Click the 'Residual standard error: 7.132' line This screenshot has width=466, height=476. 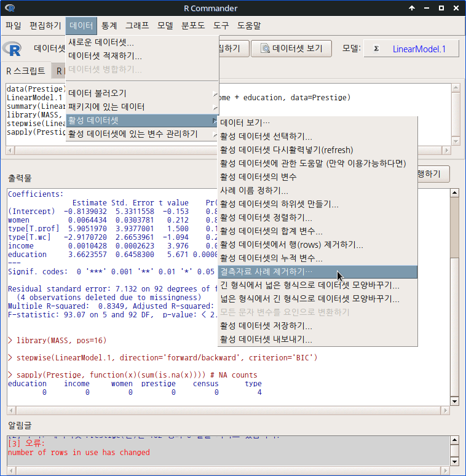(113, 288)
